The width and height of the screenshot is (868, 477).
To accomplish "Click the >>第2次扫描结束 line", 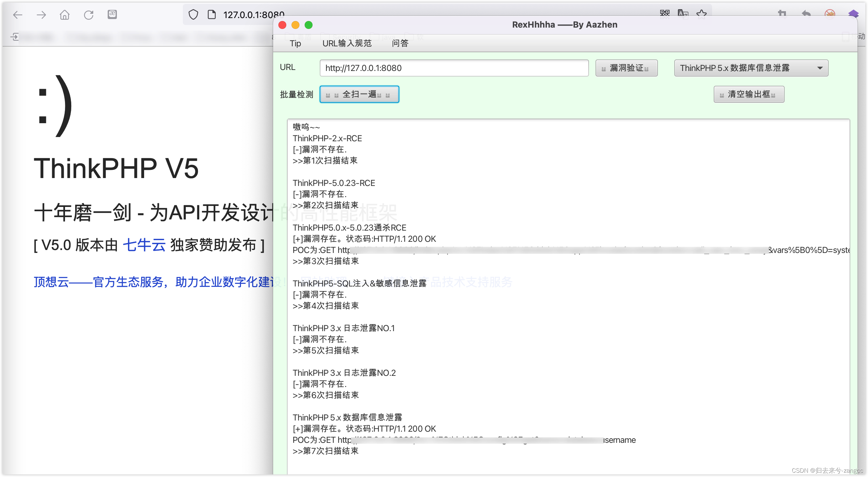I will [325, 205].
